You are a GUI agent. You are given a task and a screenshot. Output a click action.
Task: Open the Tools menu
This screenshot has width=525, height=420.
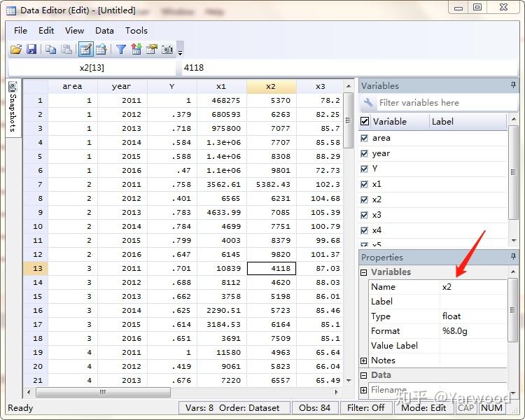point(136,30)
